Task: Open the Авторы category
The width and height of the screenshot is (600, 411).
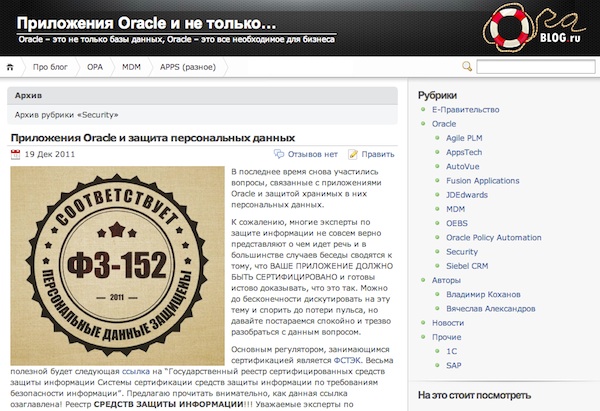Action: (x=446, y=280)
